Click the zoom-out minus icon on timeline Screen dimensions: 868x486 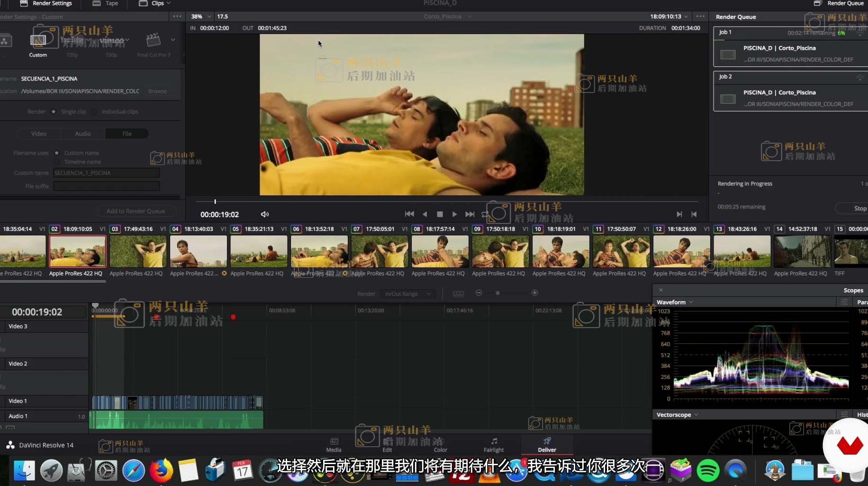click(x=479, y=293)
